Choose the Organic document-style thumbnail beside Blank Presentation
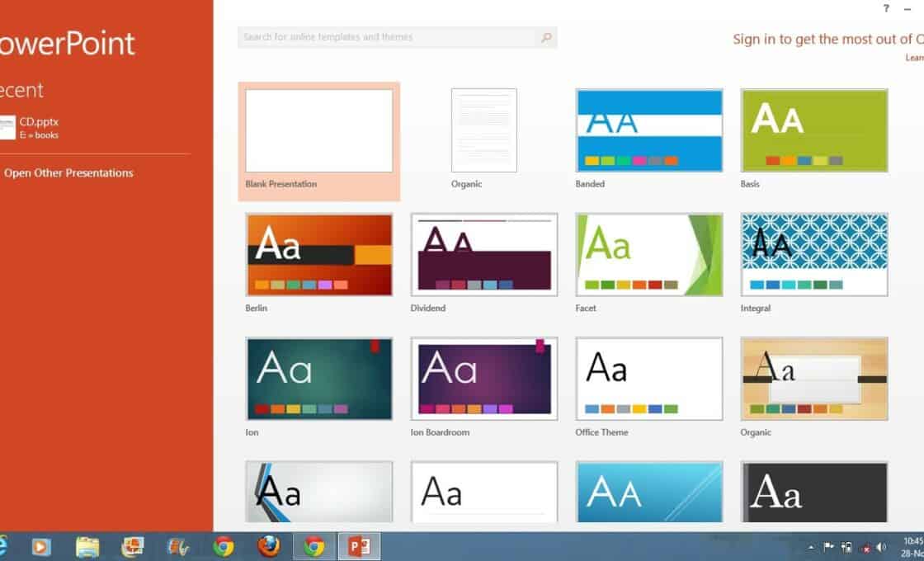This screenshot has width=924, height=561. click(x=483, y=130)
